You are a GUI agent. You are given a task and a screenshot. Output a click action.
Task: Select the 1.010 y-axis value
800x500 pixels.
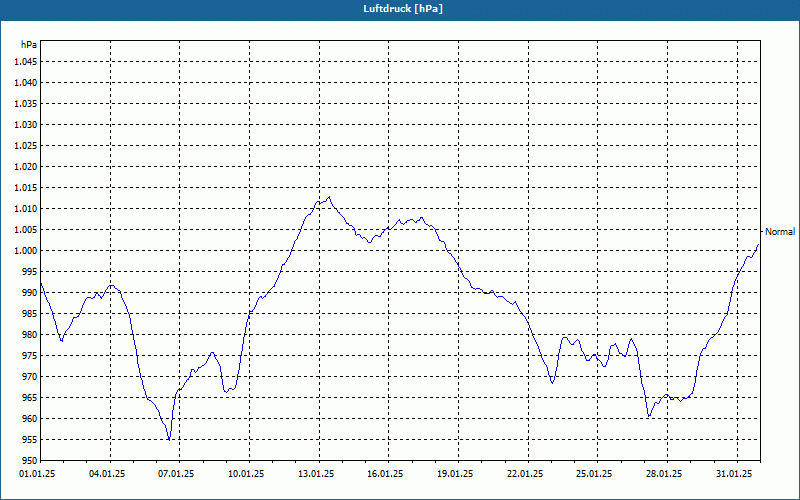27,209
